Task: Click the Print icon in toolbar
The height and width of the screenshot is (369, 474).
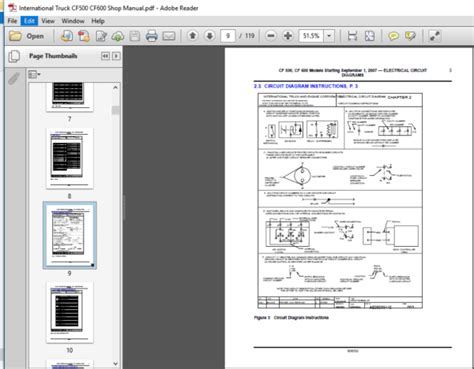Action: pyautogui.click(x=151, y=36)
